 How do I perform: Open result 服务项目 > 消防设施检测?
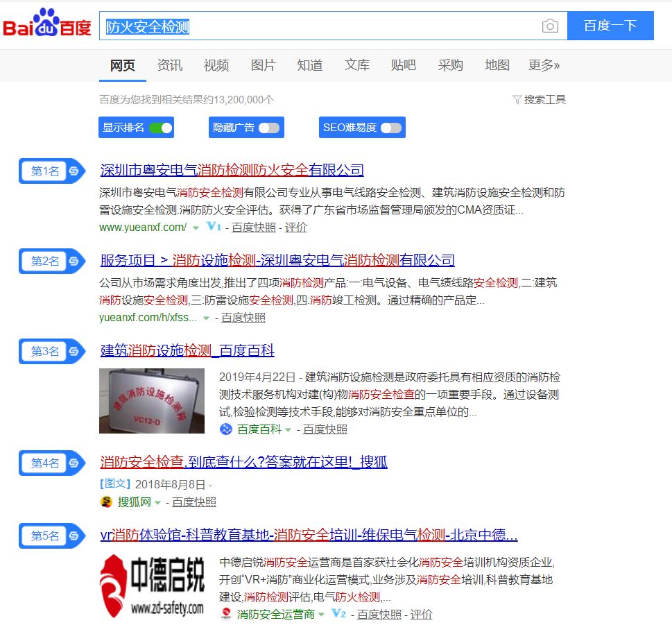pyautogui.click(x=277, y=260)
